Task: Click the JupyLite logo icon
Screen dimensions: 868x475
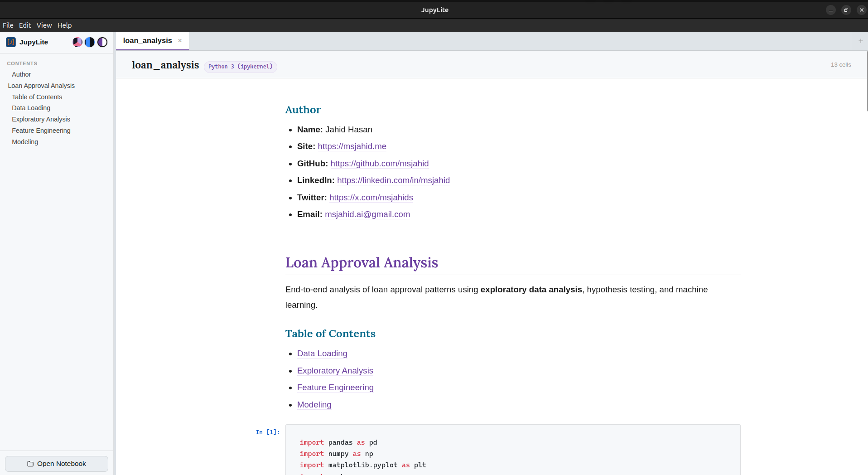Action: tap(10, 42)
